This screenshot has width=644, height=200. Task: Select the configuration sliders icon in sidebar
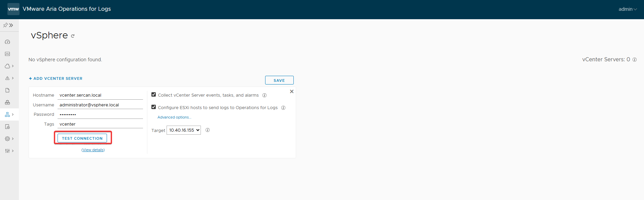click(x=7, y=151)
